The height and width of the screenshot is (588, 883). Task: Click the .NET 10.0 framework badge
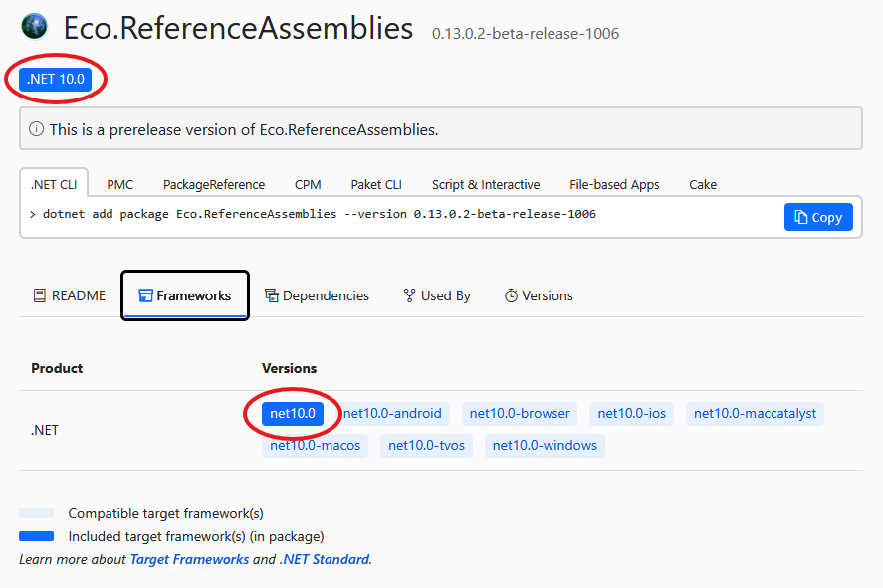pyautogui.click(x=55, y=79)
